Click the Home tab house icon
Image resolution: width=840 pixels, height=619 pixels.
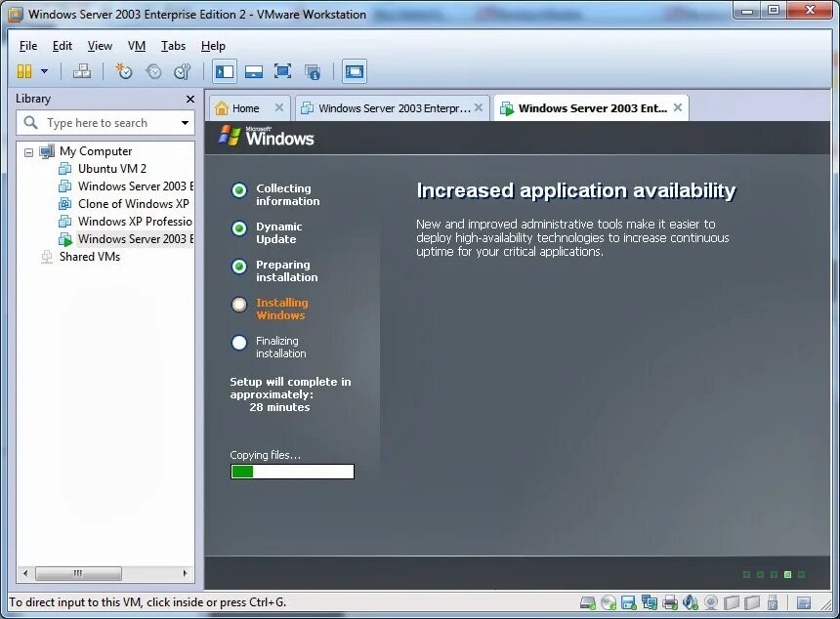[x=222, y=108]
